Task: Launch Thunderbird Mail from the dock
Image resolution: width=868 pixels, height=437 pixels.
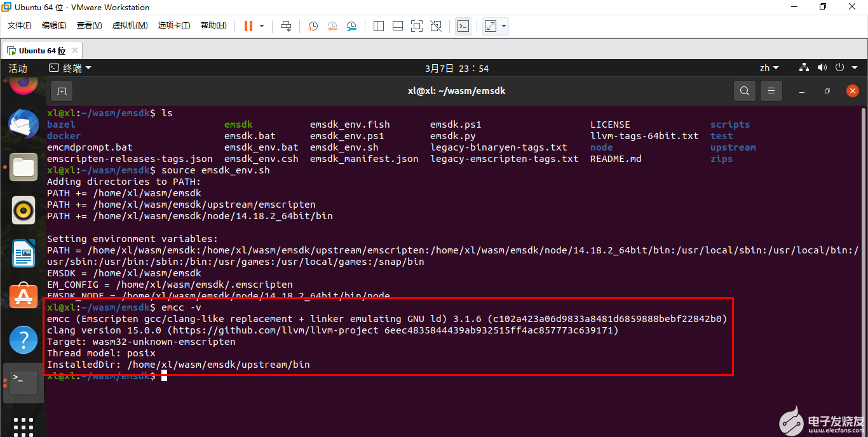Action: tap(24, 124)
